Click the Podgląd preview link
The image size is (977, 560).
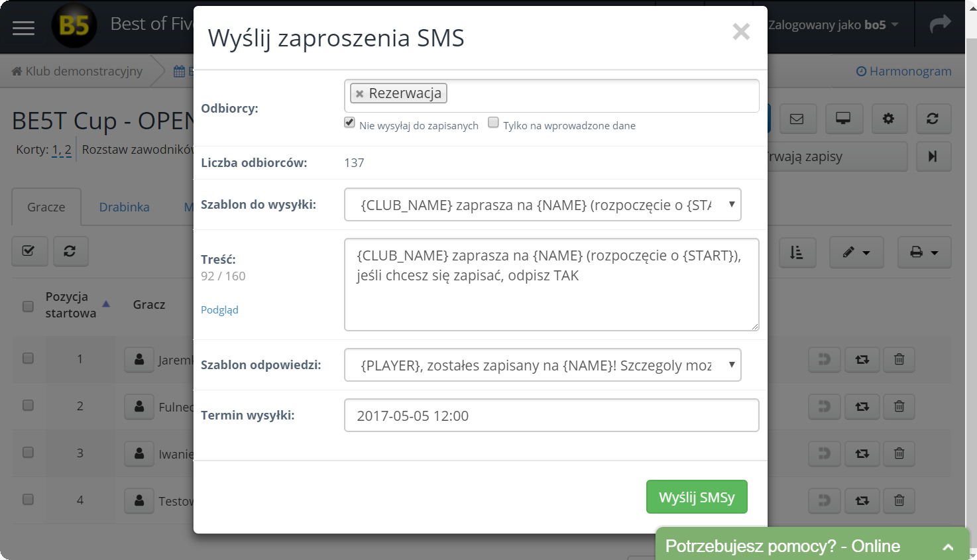point(219,309)
